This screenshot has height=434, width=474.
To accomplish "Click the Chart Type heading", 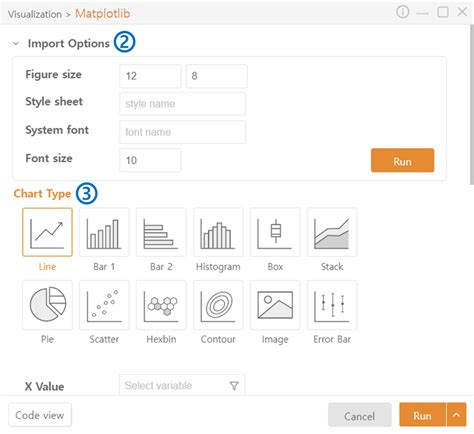I will [42, 194].
